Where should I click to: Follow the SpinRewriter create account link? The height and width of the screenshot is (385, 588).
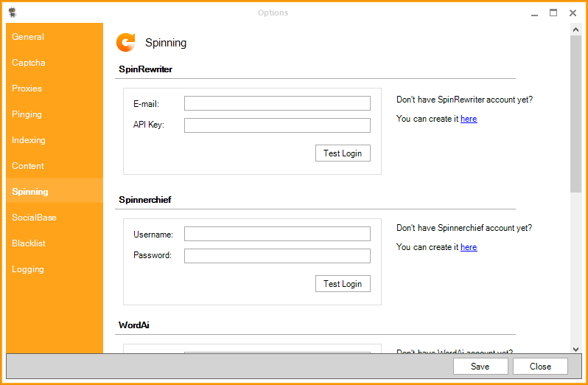(469, 119)
